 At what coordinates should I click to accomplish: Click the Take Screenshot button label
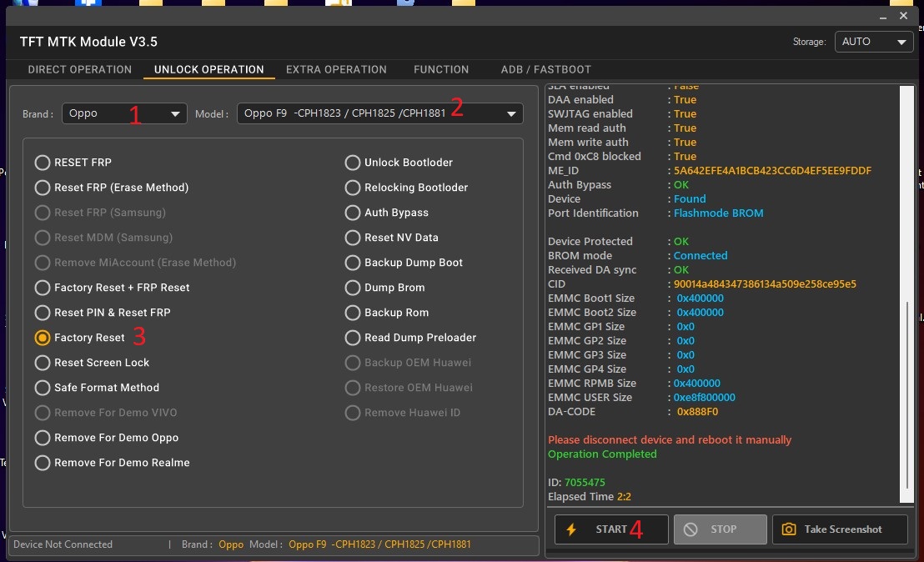(842, 529)
